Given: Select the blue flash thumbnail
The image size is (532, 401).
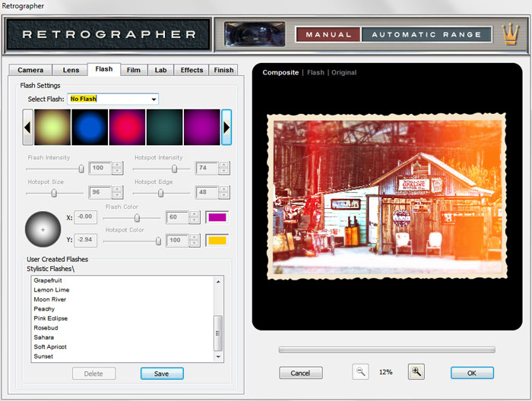Looking at the screenshot, I should (x=90, y=127).
